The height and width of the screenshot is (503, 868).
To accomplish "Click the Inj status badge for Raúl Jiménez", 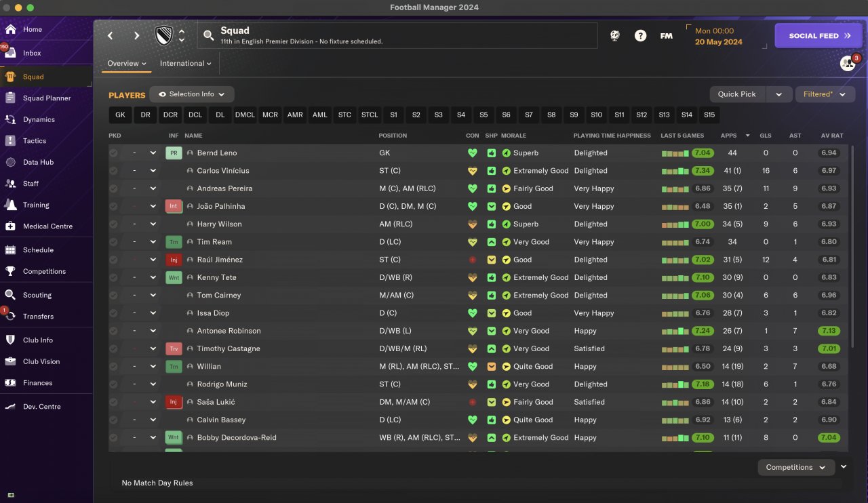I will (x=173, y=260).
